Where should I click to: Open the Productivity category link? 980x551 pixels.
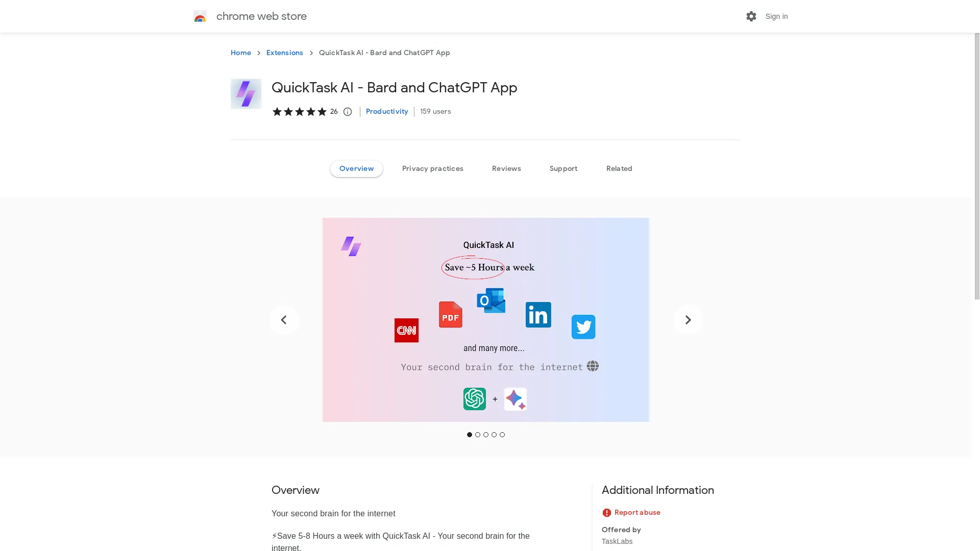387,111
